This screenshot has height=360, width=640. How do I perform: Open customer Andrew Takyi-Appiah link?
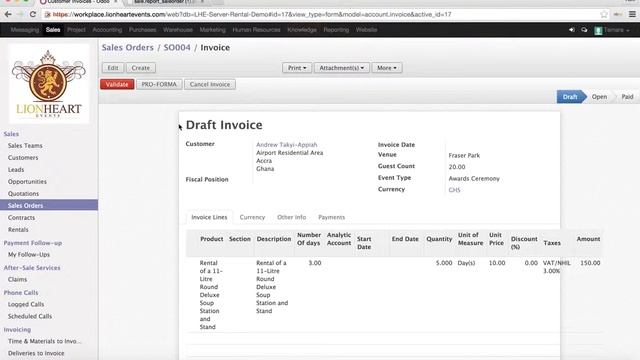[287, 144]
